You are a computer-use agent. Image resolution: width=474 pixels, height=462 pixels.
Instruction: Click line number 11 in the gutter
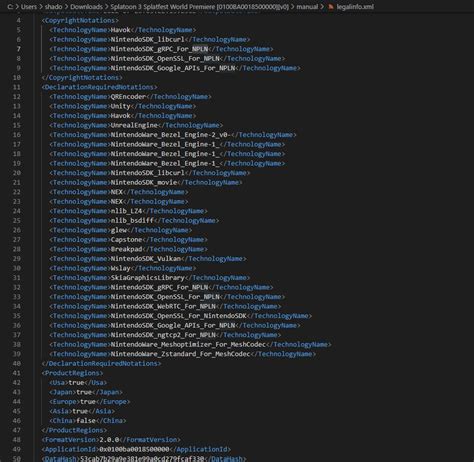17,87
